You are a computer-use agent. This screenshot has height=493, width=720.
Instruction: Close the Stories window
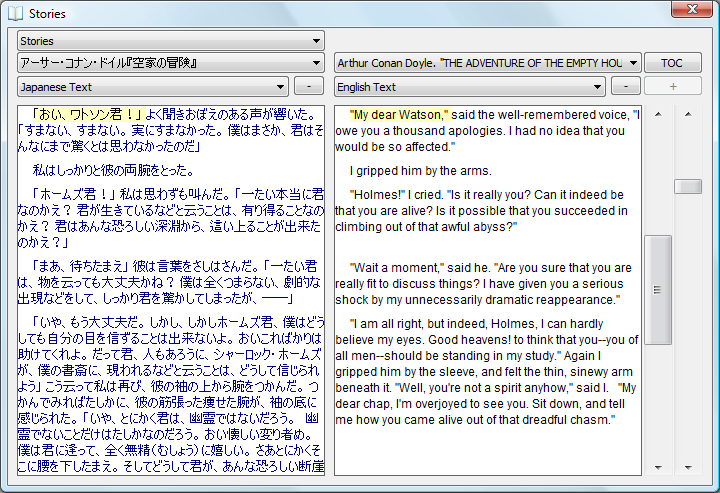(x=692, y=9)
